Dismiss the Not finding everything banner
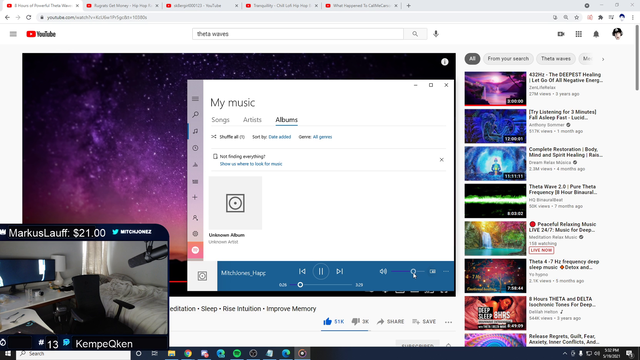640x360 pixels. pyautogui.click(x=441, y=160)
